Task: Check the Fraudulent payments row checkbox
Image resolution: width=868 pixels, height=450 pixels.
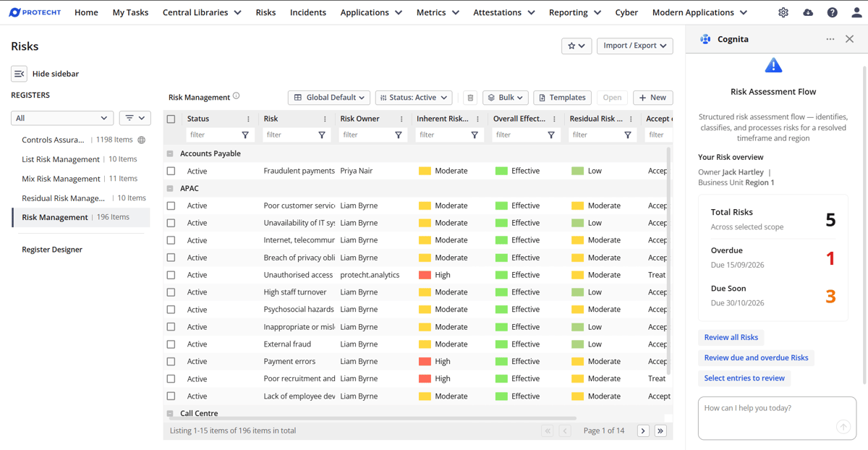Action: [x=171, y=171]
